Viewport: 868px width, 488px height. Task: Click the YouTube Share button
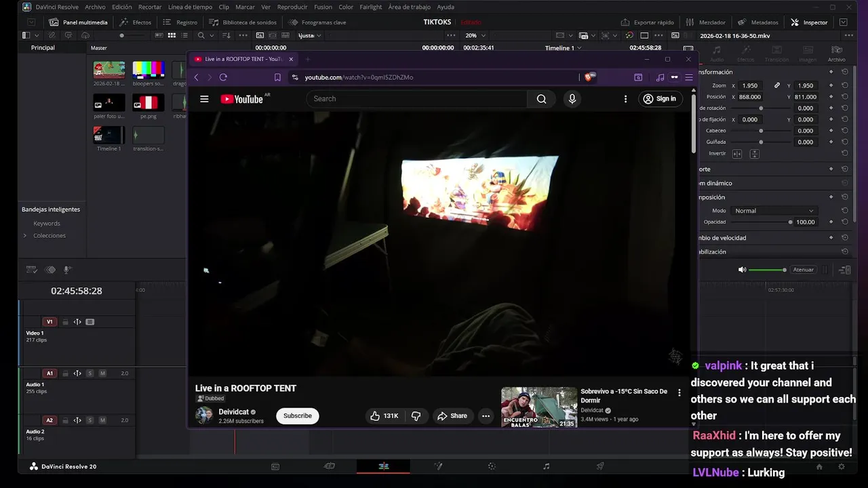[452, 415]
